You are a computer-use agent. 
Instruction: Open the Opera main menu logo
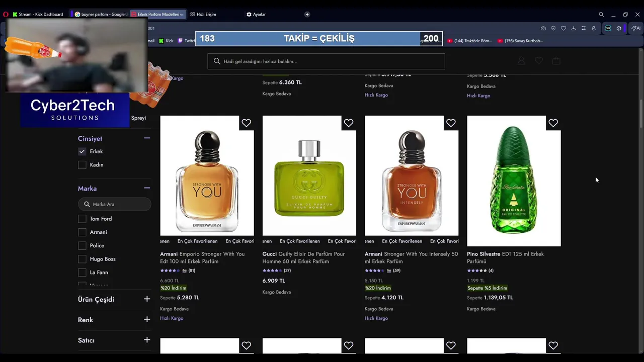pyautogui.click(x=6, y=14)
